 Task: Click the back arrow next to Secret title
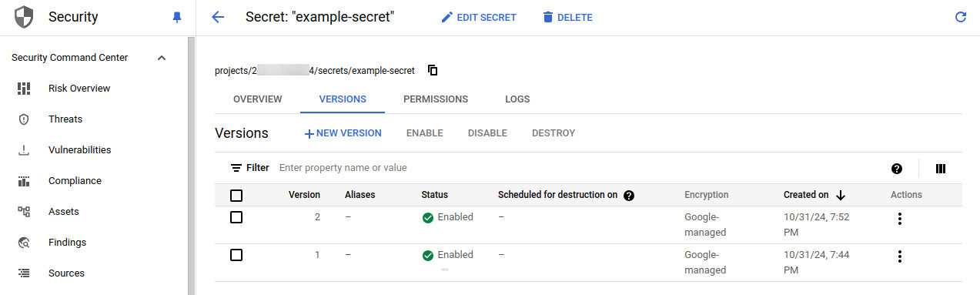pyautogui.click(x=218, y=17)
